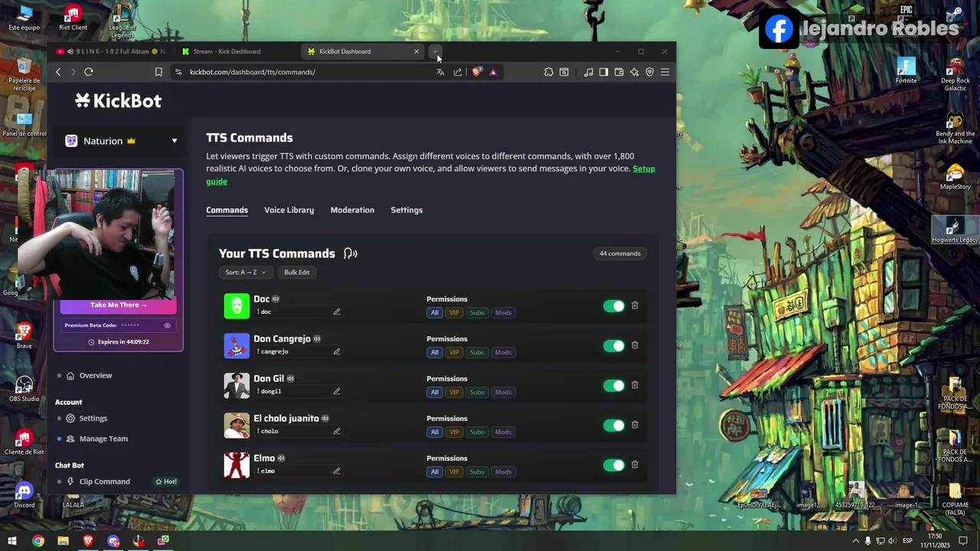The height and width of the screenshot is (551, 980).
Task: Edit the !cangrejo command name
Action: 336,351
